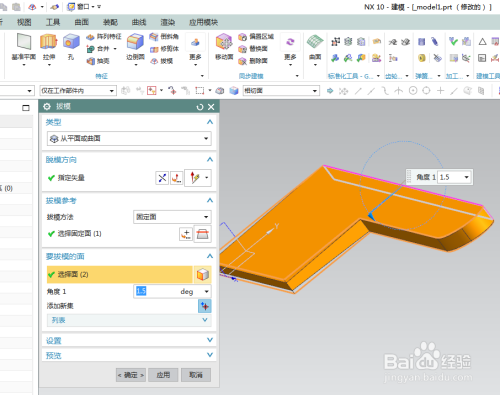Open the 拔模 dialog gear options
The image size is (500, 395).
click(47, 107)
